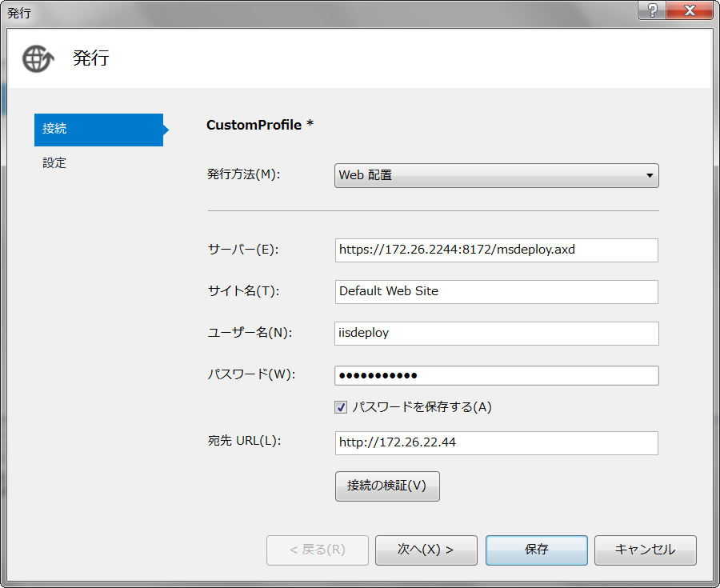The width and height of the screenshot is (720, 588).
Task: Click the help question mark button
Action: (650, 11)
